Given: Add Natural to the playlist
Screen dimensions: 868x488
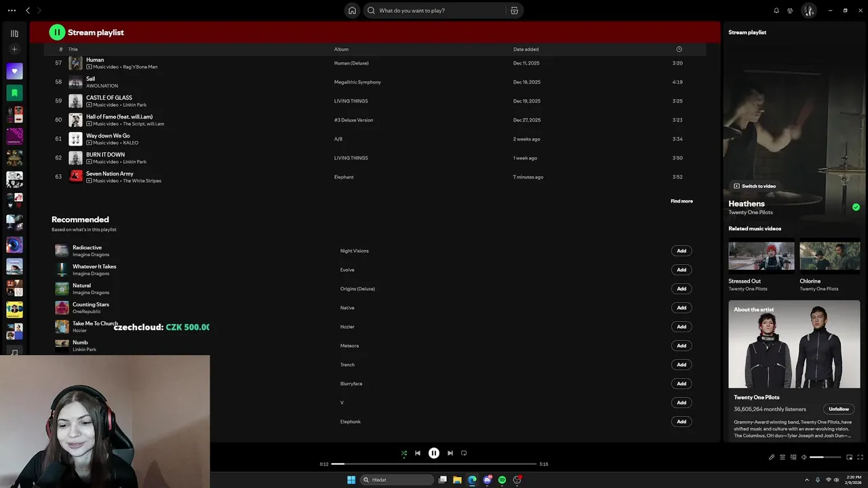Looking at the screenshot, I should click(x=682, y=289).
